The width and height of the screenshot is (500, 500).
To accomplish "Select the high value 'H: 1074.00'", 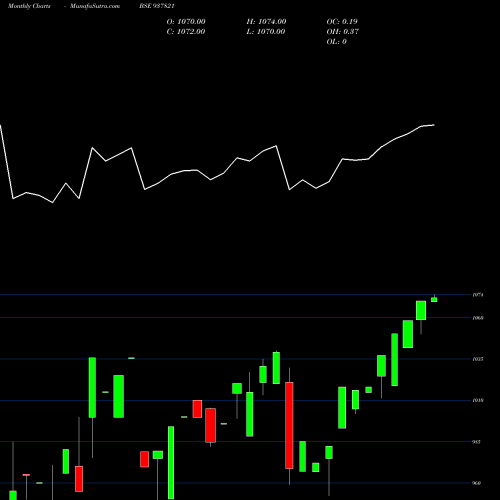I will pyautogui.click(x=266, y=22).
